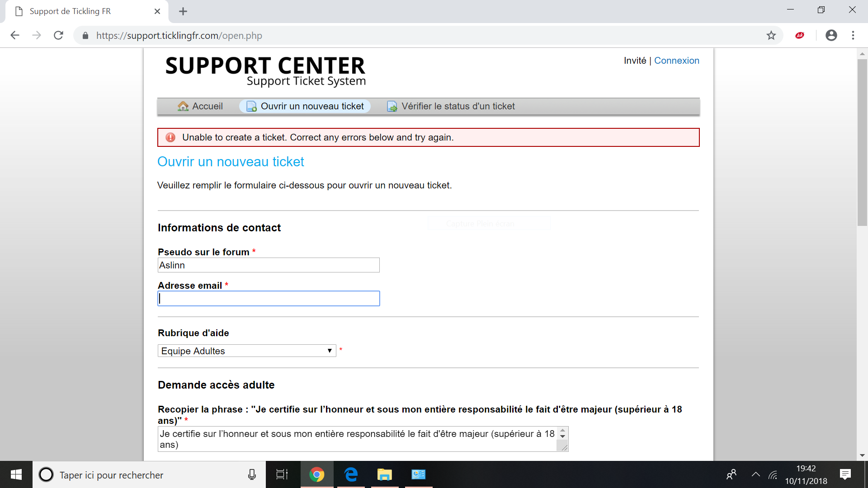Click the Demande accès adulte heading
The width and height of the screenshot is (868, 488).
coord(216,385)
